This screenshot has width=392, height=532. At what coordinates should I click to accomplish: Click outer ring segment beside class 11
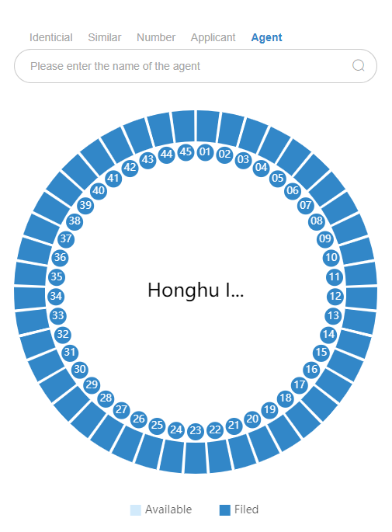click(x=361, y=274)
